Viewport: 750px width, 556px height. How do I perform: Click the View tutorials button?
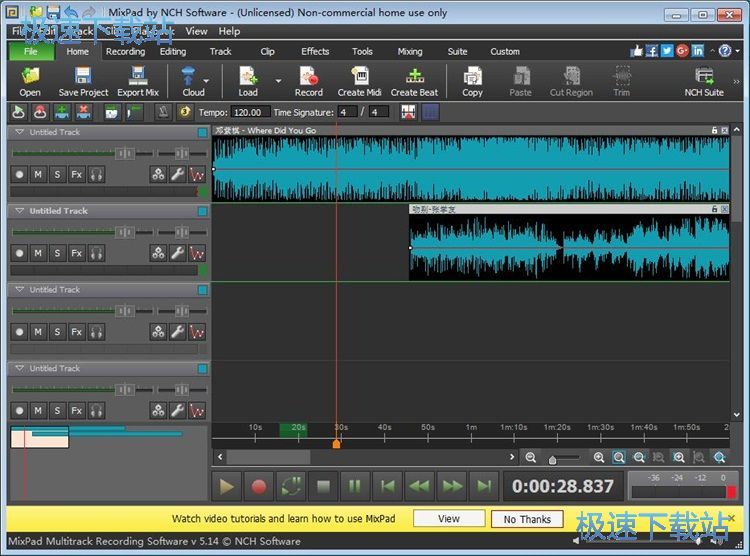[449, 519]
